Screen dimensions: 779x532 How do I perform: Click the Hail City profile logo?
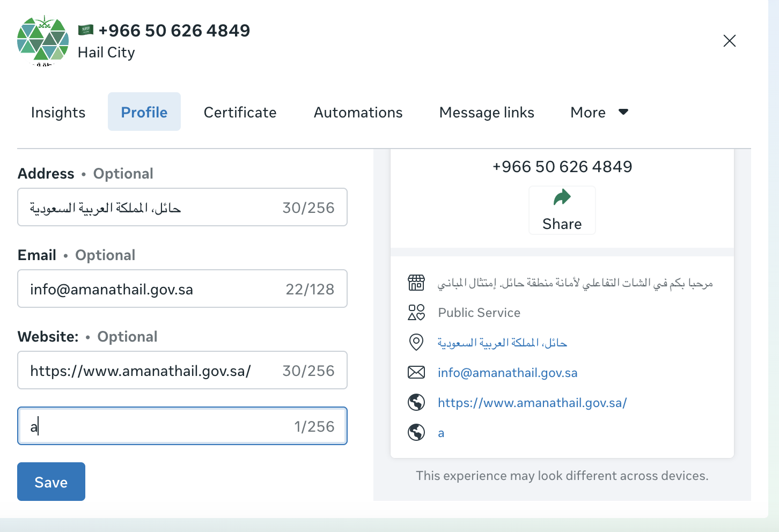pos(43,41)
